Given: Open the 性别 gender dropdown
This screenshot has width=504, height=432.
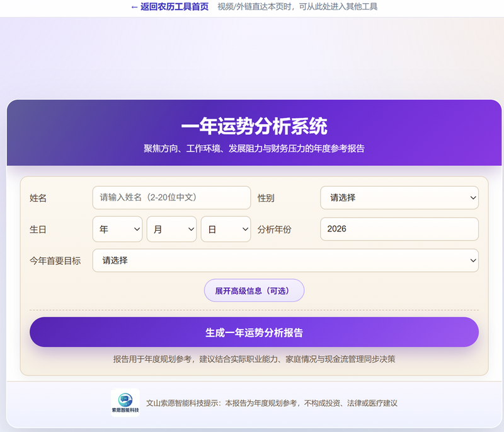Looking at the screenshot, I should pos(399,197).
